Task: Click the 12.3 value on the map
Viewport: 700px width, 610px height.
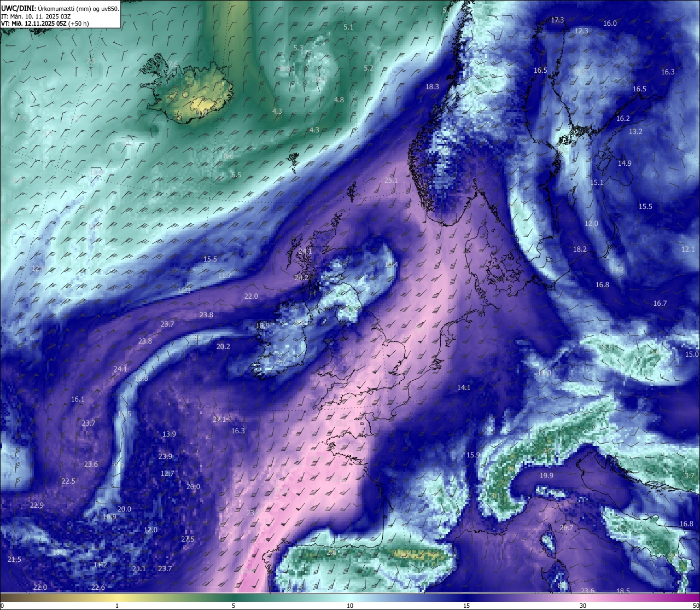Action: coord(581,31)
